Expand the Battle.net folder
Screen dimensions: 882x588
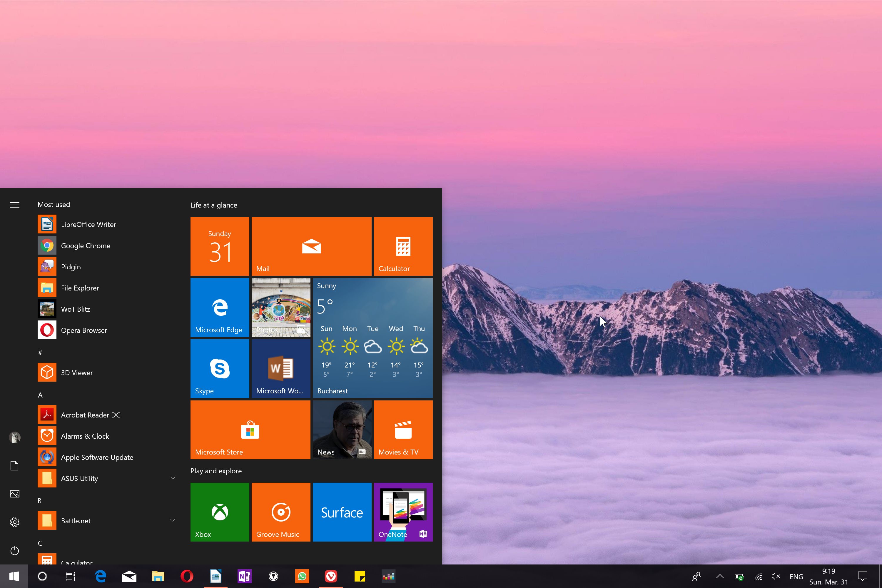173,520
